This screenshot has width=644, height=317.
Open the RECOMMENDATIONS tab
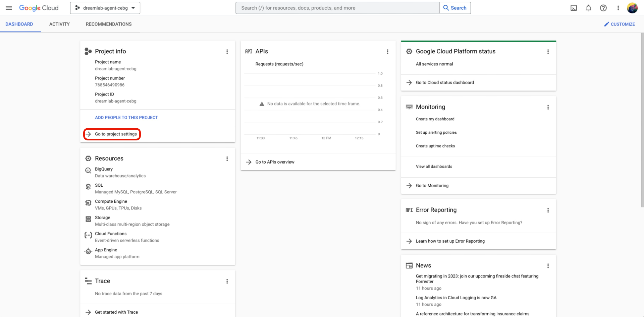(x=108, y=24)
